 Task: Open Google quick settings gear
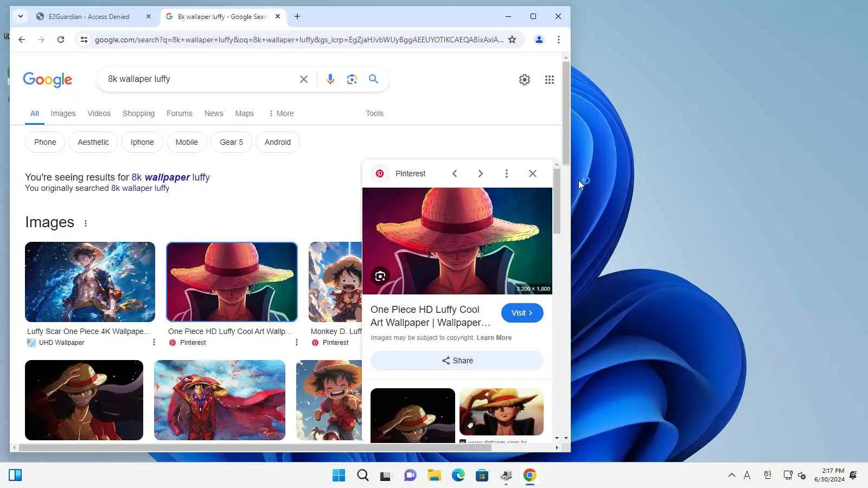(525, 80)
